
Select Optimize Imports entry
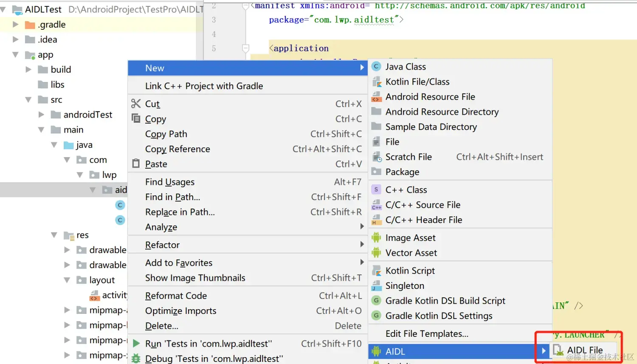pyautogui.click(x=247, y=310)
